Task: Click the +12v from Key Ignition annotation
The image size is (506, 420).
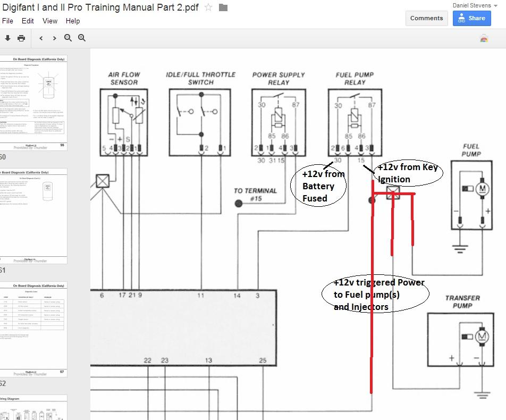Action: (x=408, y=173)
